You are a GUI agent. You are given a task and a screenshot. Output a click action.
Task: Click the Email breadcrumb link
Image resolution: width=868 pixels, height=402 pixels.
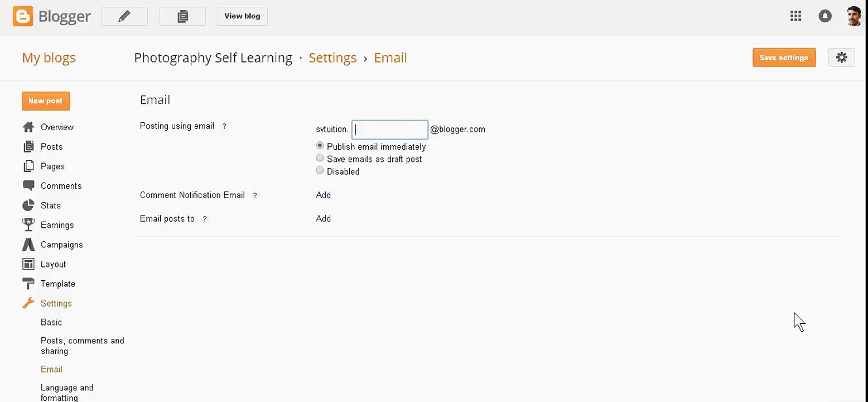pyautogui.click(x=390, y=58)
